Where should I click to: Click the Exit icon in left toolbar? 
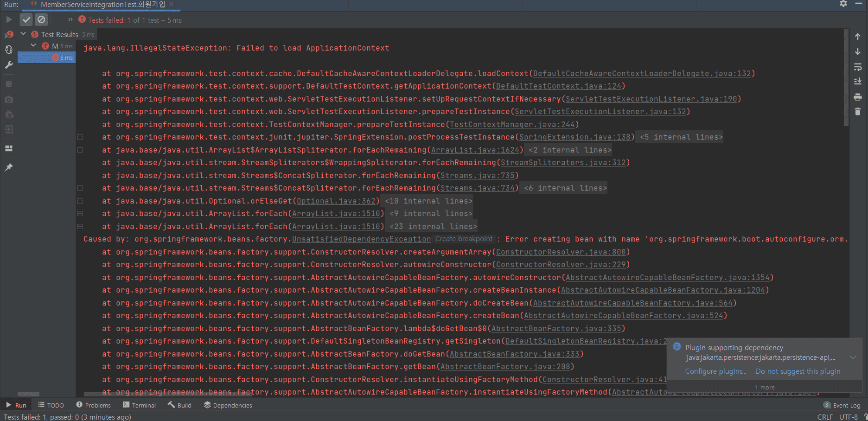pos(9,129)
